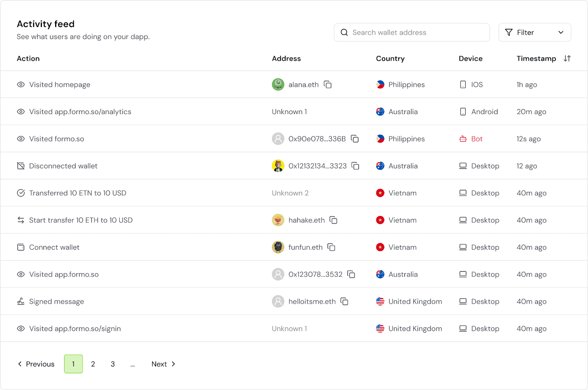Click the Android phone device icon

(x=463, y=111)
